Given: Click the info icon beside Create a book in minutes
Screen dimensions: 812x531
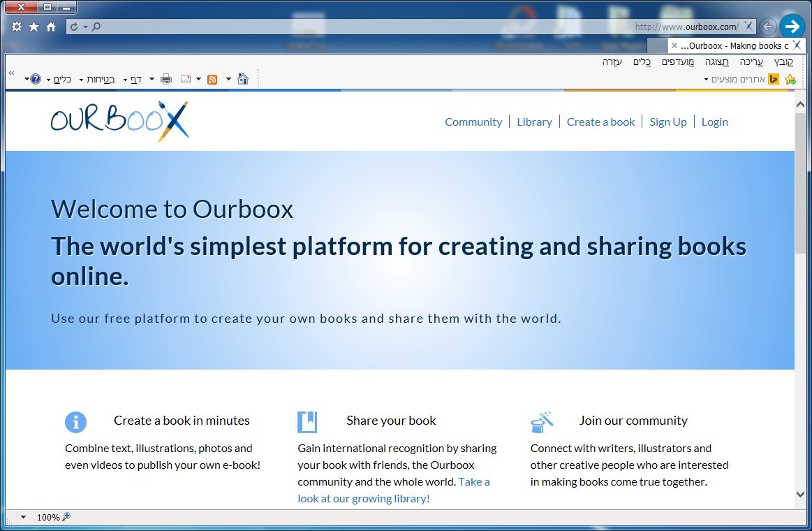Looking at the screenshot, I should click(x=75, y=422).
